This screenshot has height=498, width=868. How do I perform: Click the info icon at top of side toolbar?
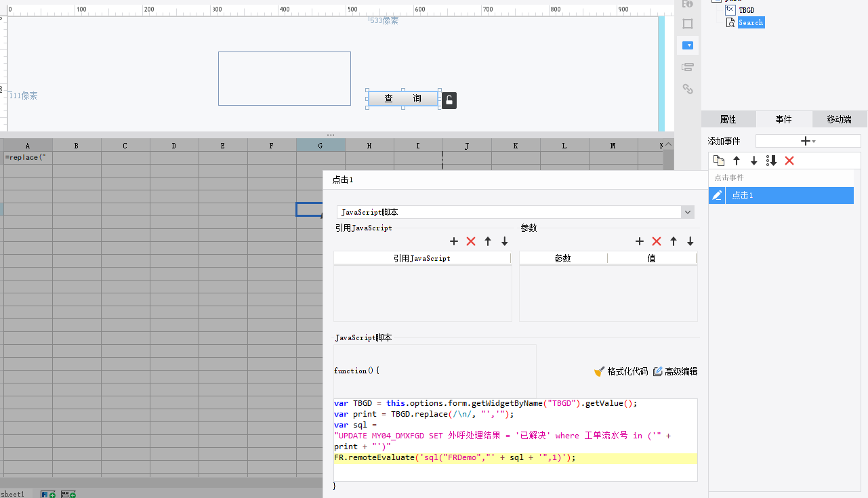click(688, 3)
